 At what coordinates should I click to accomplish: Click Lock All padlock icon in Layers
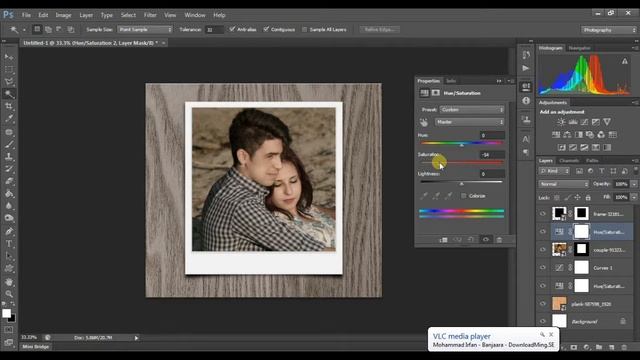(588, 198)
